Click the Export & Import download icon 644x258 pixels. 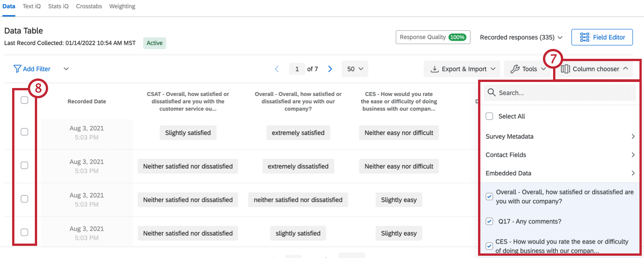(x=435, y=69)
